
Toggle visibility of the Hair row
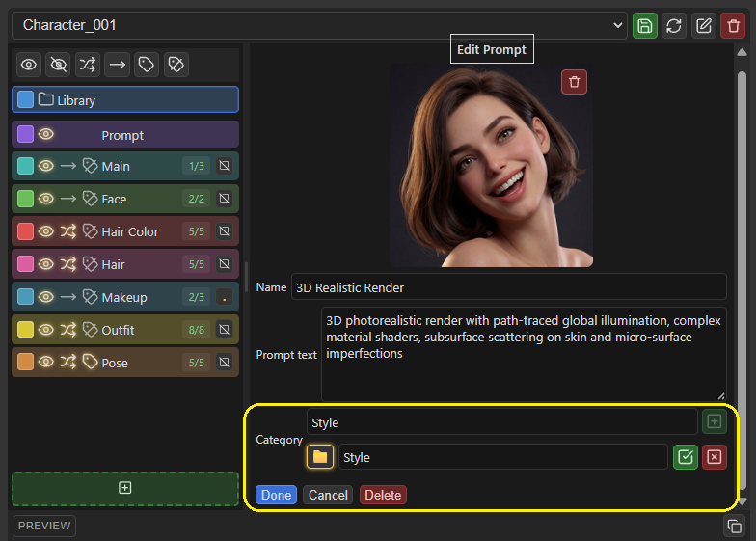pos(46,264)
